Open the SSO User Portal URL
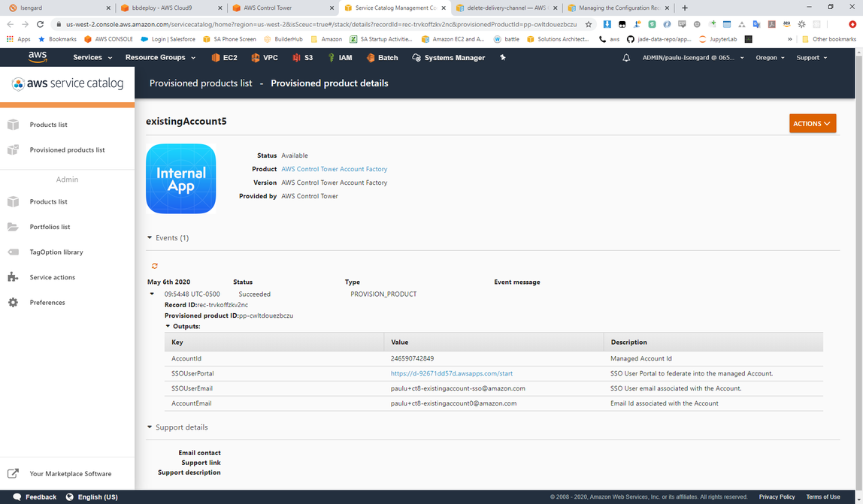 point(451,373)
